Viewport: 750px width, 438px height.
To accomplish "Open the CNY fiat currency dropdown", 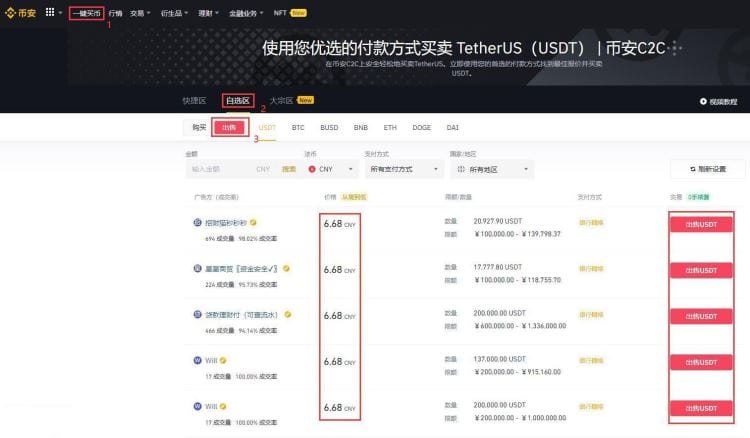I will 331,169.
